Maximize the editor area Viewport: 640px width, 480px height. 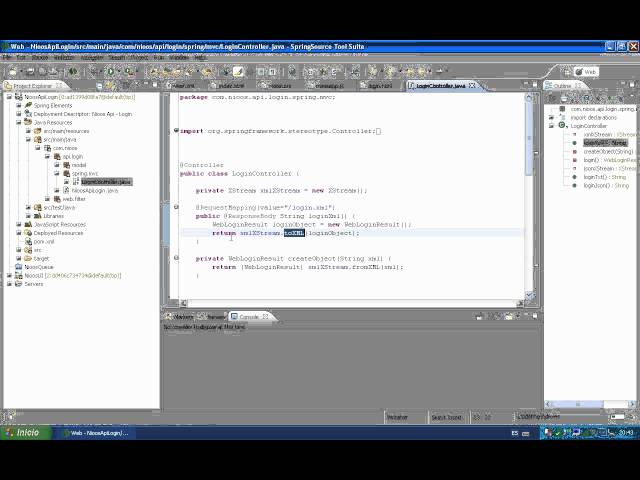point(535,84)
